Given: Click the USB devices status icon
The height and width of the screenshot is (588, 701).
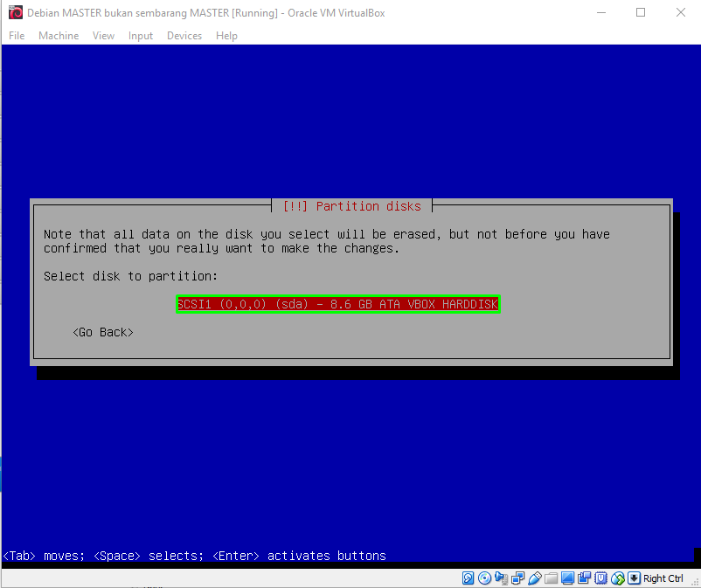Looking at the screenshot, I should click(x=535, y=578).
